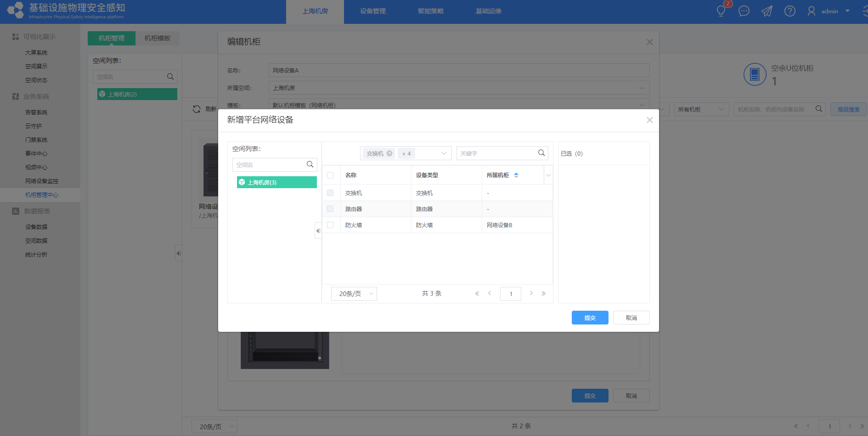This screenshot has height=436, width=868.
Task: Click the background space name search icon
Action: (170, 77)
